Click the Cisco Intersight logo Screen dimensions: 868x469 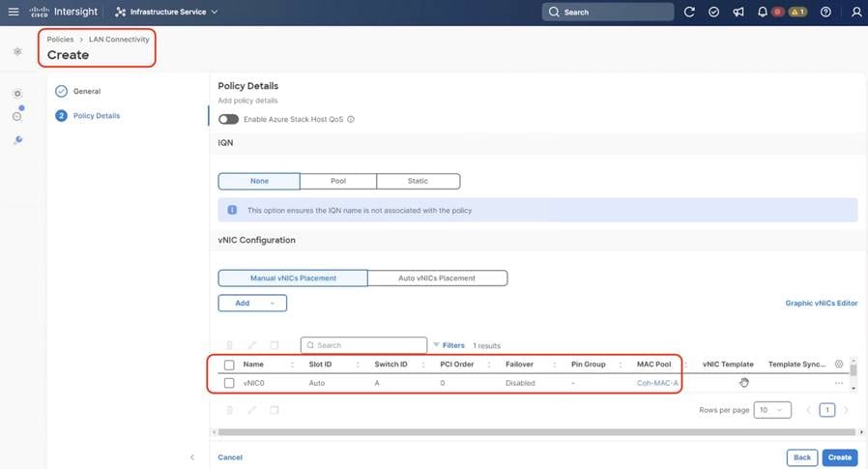click(63, 12)
